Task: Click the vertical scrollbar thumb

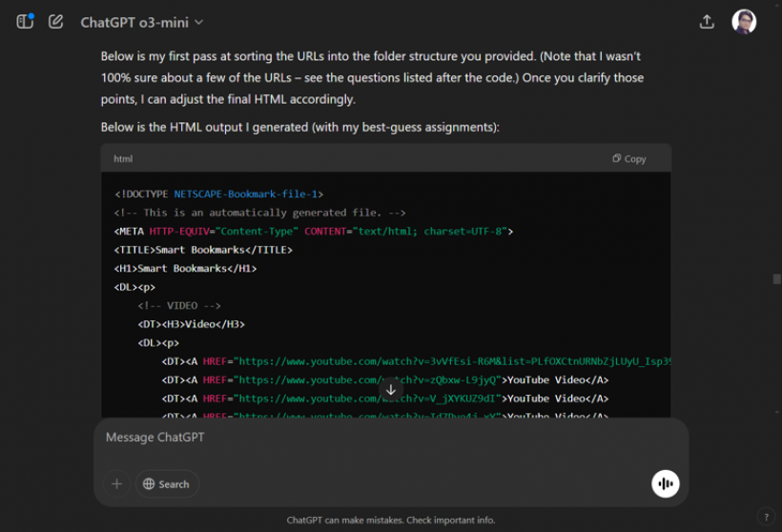Action: (776, 278)
